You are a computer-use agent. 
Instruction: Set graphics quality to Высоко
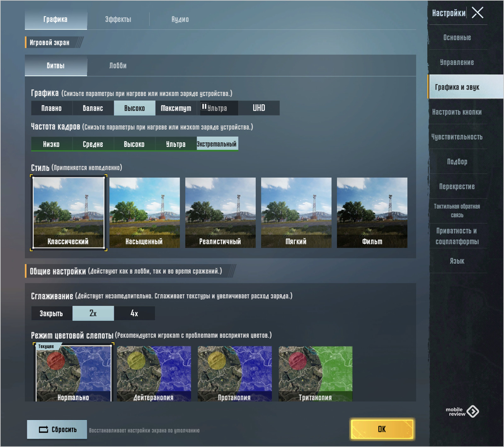point(135,108)
